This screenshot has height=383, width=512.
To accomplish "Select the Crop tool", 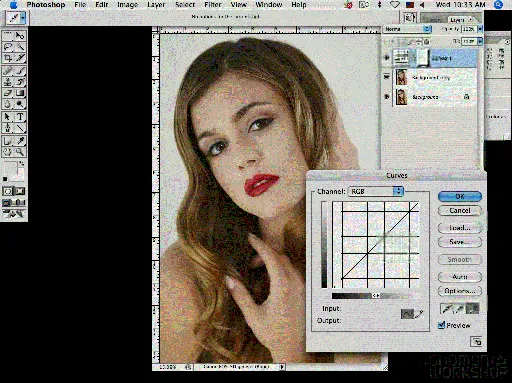I will tap(8, 58).
